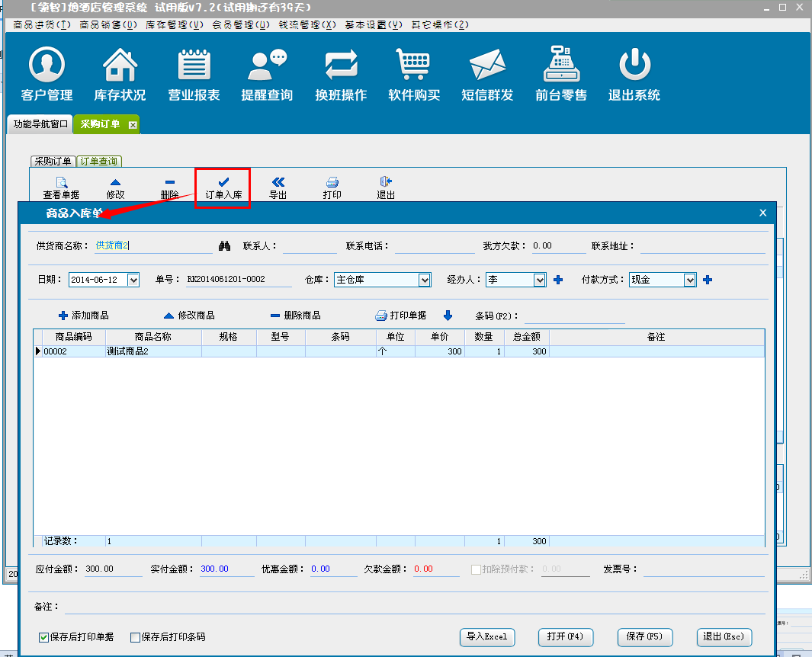Switch to 功能导航窗口 tab
Screen dimensions: 812x657
point(41,124)
